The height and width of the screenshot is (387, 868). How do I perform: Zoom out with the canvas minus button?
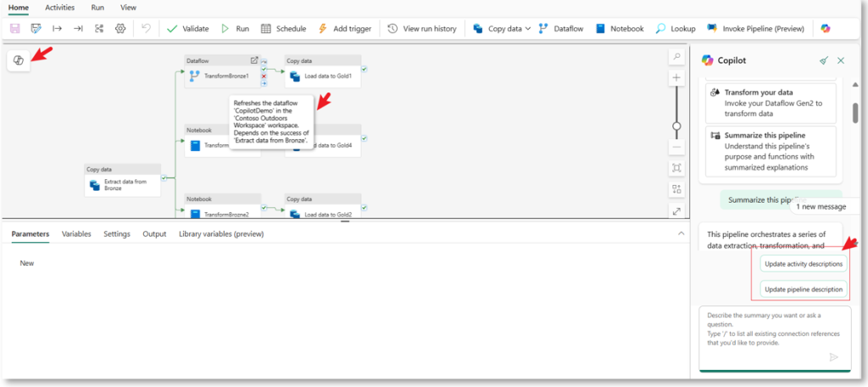(x=676, y=148)
